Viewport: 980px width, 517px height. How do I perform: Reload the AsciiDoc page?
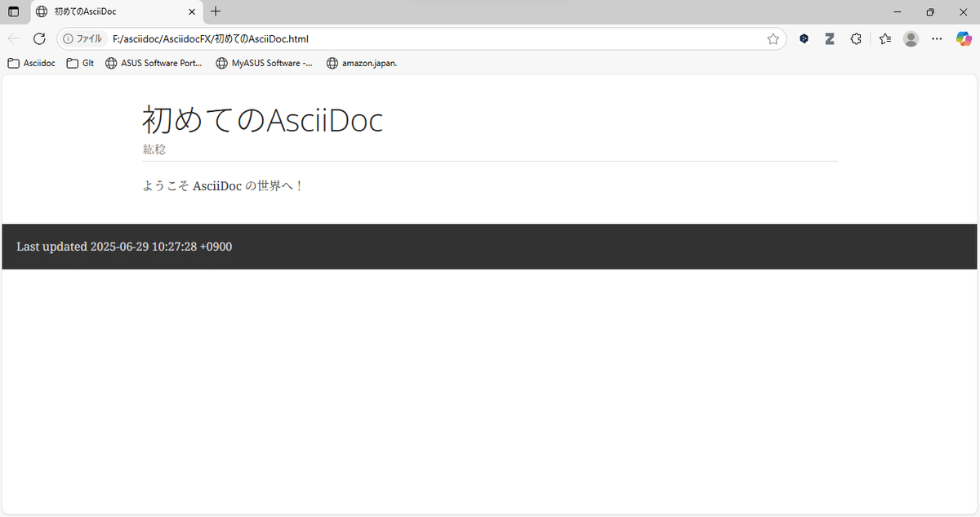click(x=39, y=38)
